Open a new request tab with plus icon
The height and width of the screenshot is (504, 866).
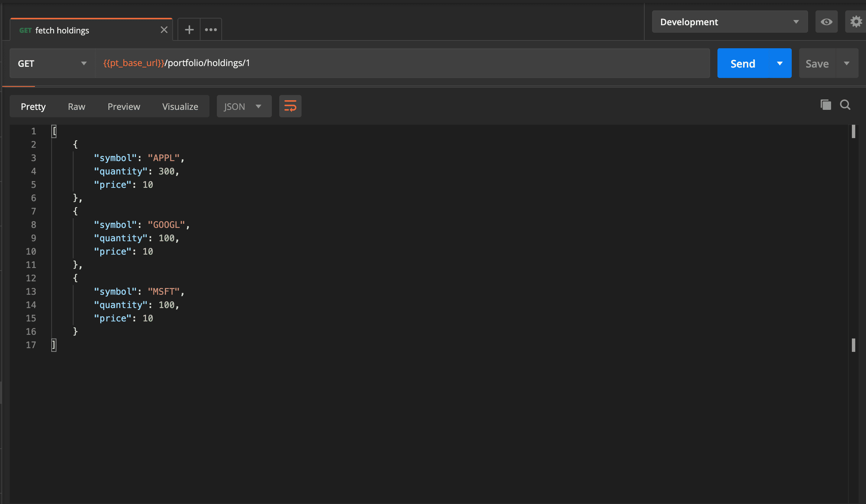click(189, 30)
